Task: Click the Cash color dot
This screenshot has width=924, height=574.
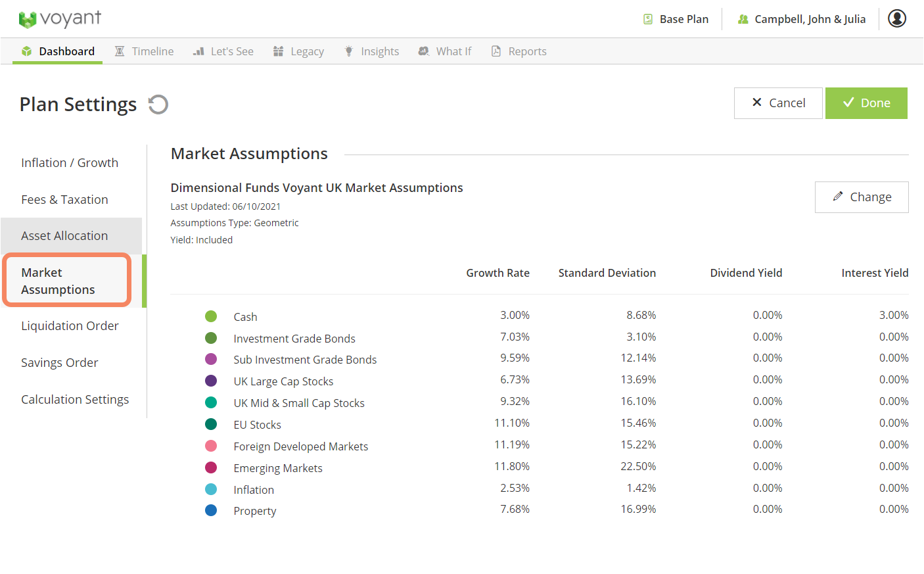Action: pyautogui.click(x=211, y=316)
